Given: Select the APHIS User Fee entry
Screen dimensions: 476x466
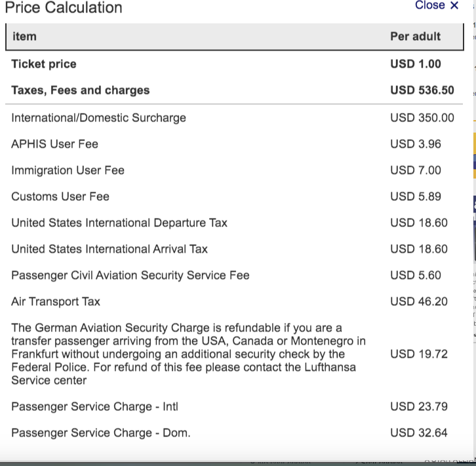Looking at the screenshot, I should (234, 144).
